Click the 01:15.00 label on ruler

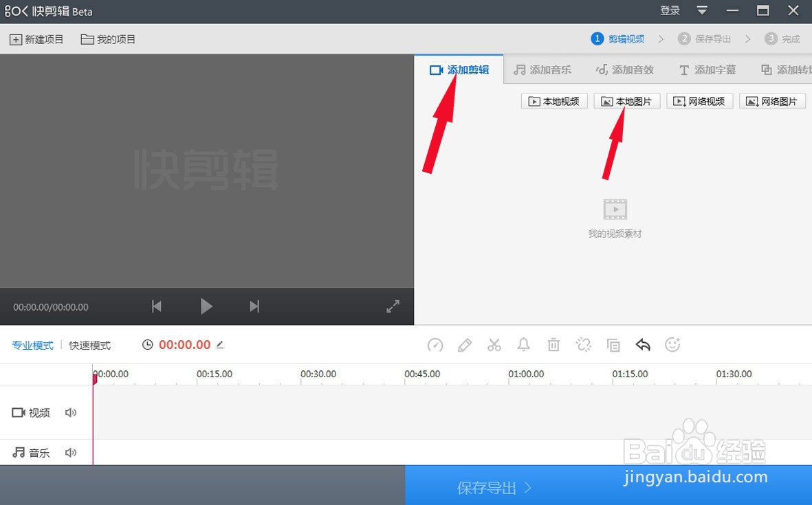[630, 374]
